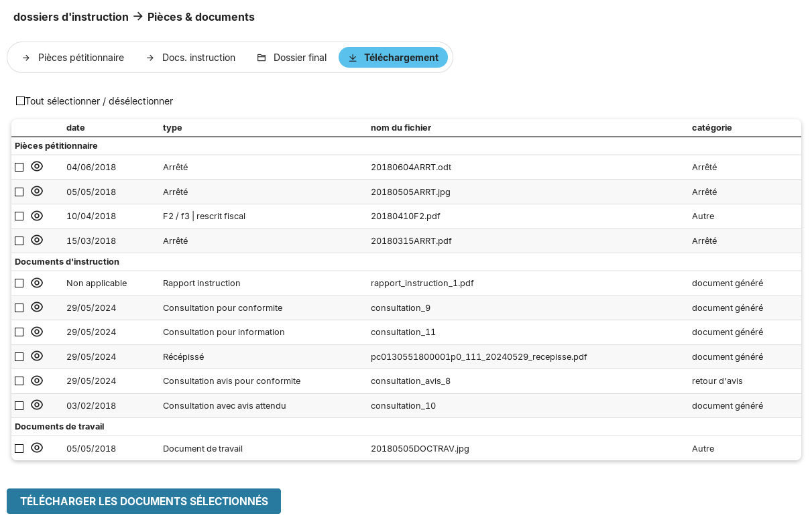The width and height of the screenshot is (812, 530).
Task: Go to Dossier final tab
Action: (292, 58)
